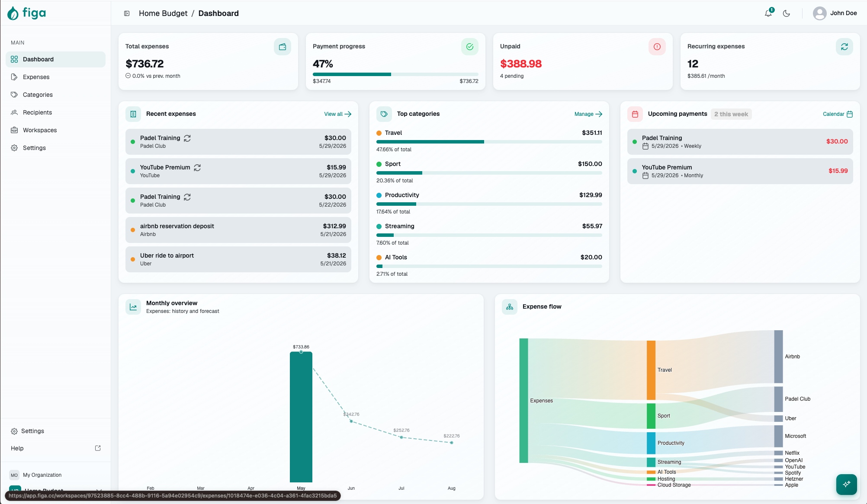Click the Recipients people sidebar icon
This screenshot has height=504, width=867.
coord(14,112)
